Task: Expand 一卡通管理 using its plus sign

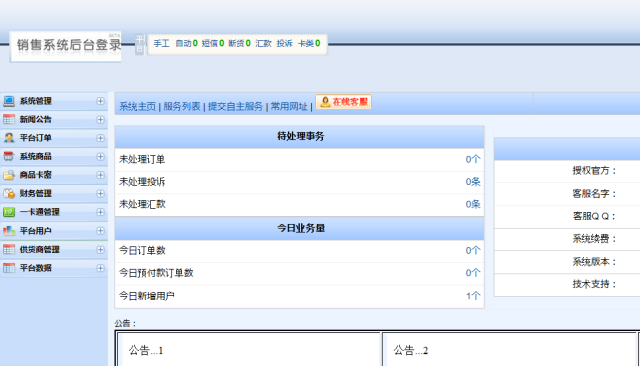Action: [x=100, y=212]
